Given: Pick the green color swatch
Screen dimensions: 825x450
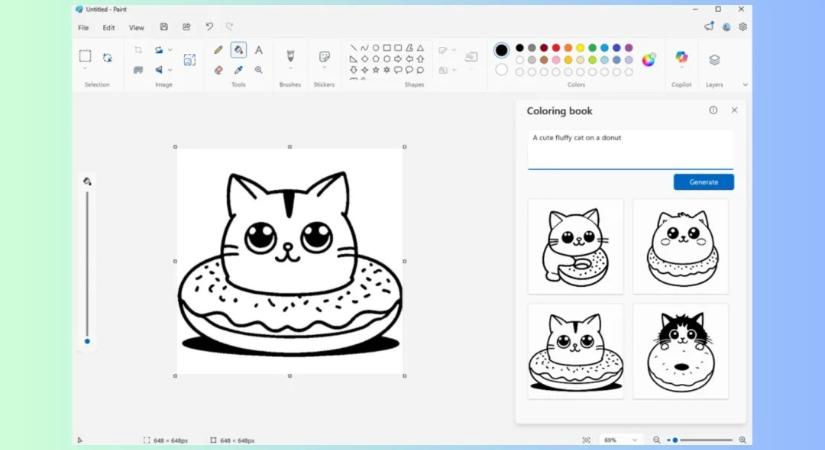Looking at the screenshot, I should [x=592, y=48].
